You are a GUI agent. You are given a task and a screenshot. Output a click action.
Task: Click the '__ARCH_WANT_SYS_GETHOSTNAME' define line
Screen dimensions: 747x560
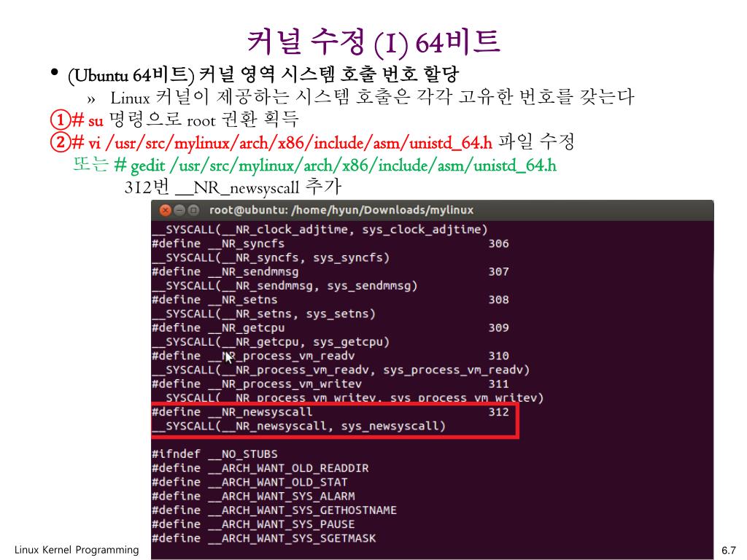(274, 510)
